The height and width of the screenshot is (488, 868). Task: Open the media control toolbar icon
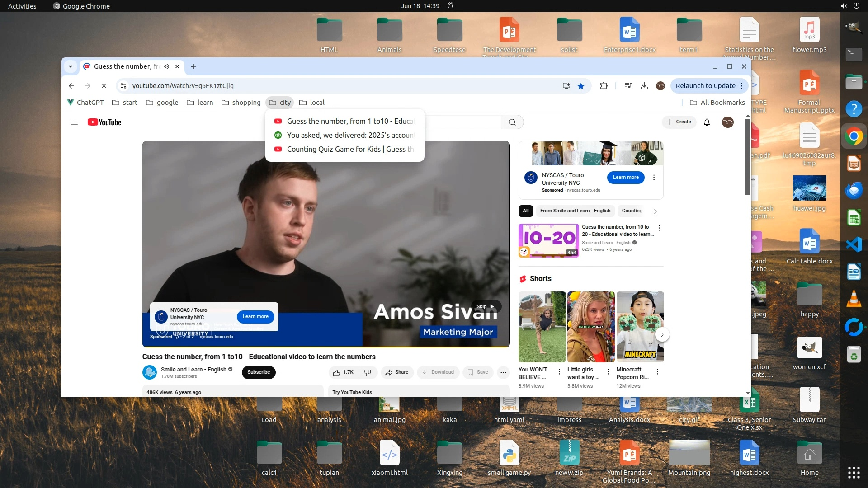point(628,86)
